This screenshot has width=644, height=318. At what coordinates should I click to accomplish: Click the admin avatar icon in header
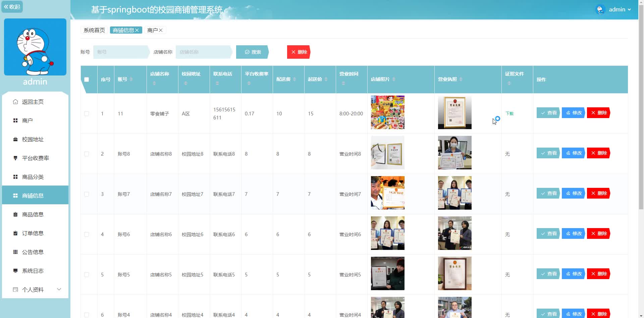pyautogui.click(x=600, y=9)
